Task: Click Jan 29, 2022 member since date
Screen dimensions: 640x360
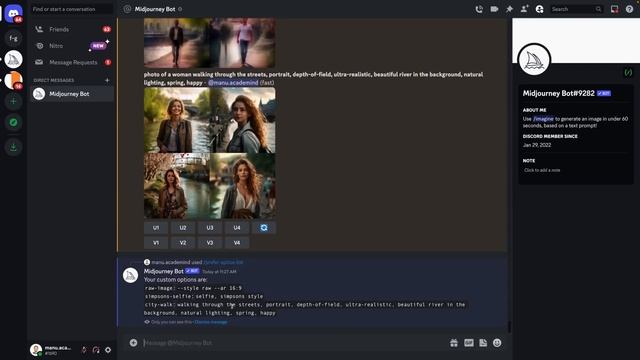Action: (x=537, y=145)
